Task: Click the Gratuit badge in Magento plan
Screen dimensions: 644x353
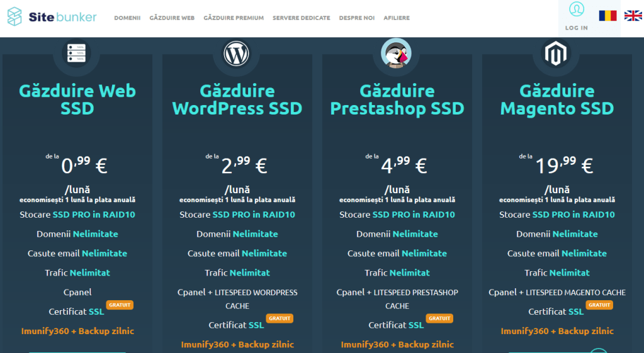Action: tap(599, 305)
